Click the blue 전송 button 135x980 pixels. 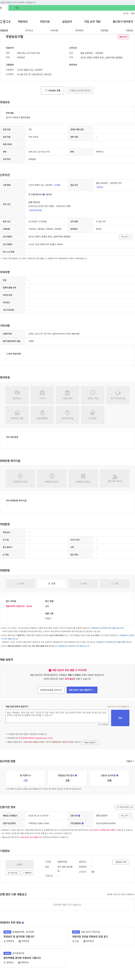pyautogui.click(x=120, y=718)
